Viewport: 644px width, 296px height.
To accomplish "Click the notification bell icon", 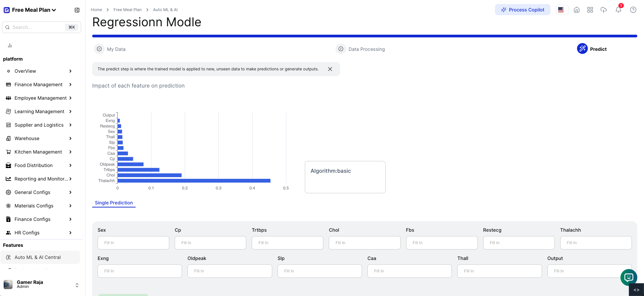I will (x=618, y=10).
